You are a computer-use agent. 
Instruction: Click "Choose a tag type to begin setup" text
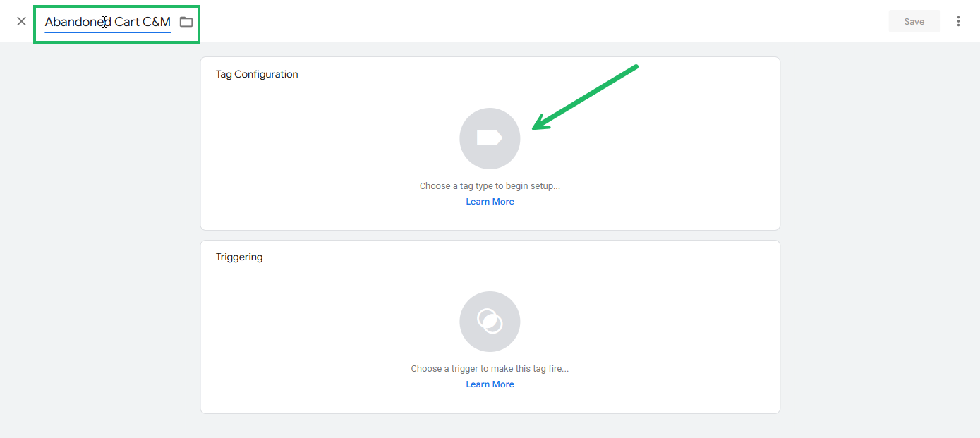point(490,186)
